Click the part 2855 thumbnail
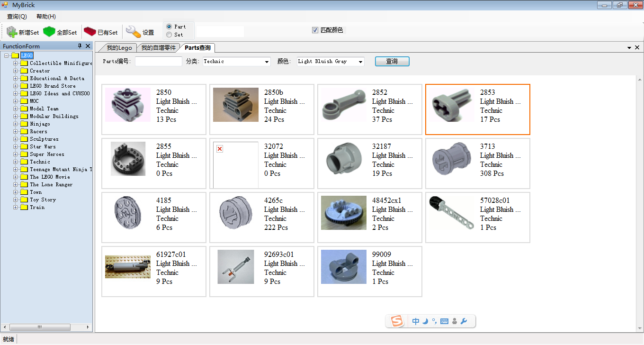Viewport: 644px width, 345px height. click(x=128, y=159)
